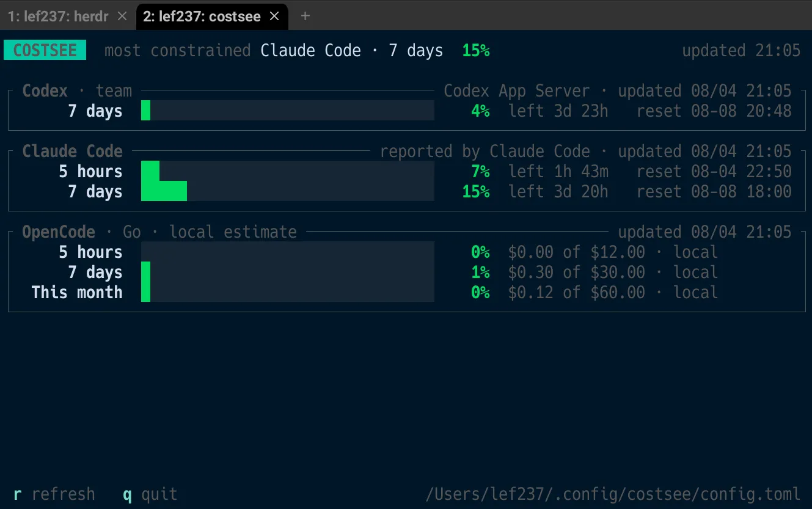Click the COSTSEE badge
This screenshot has height=509, width=812.
tap(45, 50)
